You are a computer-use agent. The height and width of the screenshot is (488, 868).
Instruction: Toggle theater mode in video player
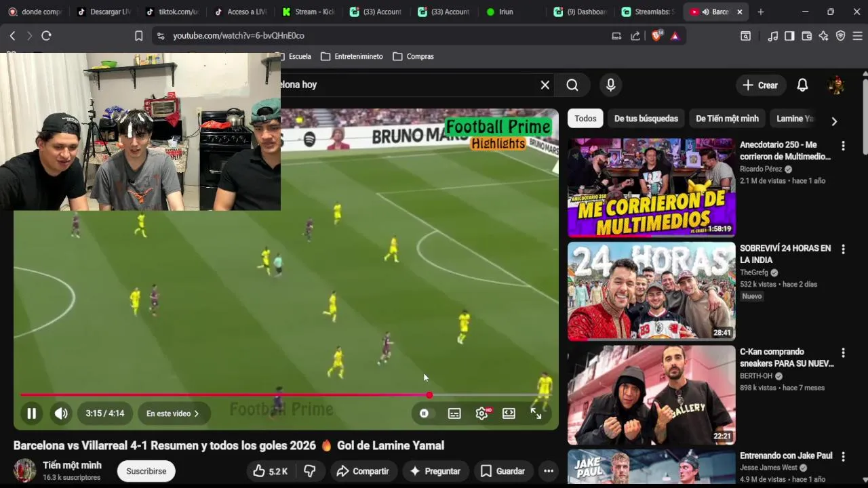(x=509, y=413)
